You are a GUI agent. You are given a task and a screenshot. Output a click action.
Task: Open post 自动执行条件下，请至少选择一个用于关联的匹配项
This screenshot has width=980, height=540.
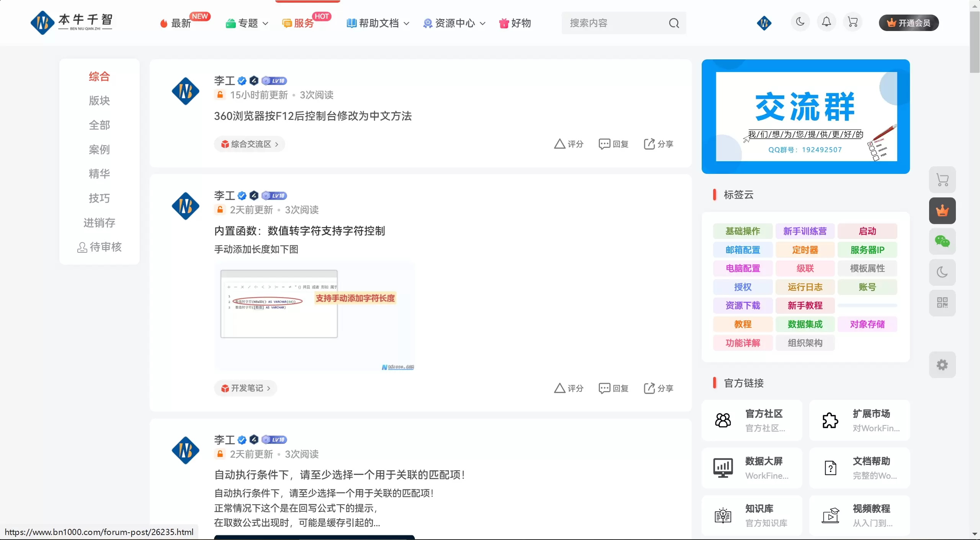tap(340, 475)
